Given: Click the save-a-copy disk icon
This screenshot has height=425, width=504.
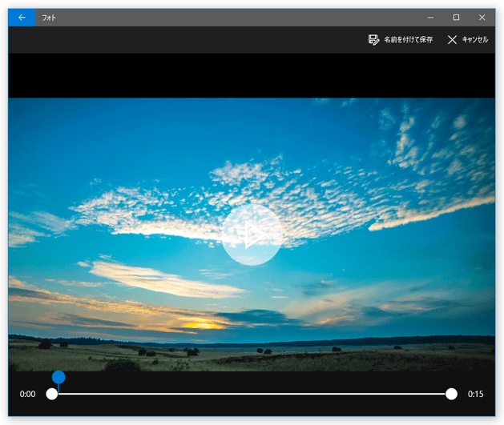Looking at the screenshot, I should tap(373, 40).
